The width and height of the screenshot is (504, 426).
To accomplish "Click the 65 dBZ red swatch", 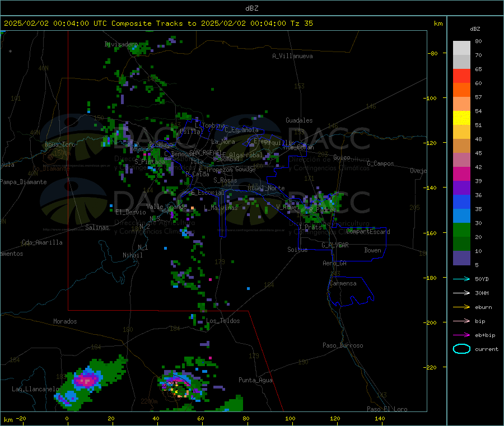I will pos(461,76).
